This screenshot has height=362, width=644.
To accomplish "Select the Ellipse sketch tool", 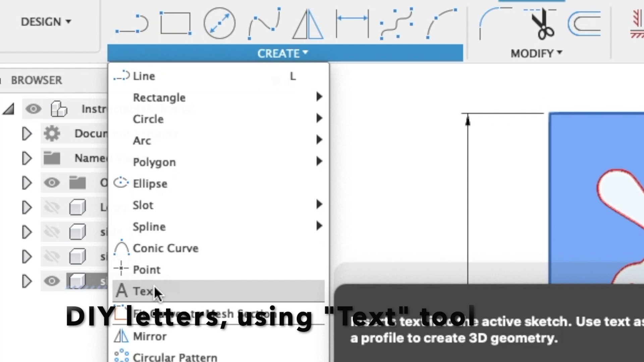I will (150, 183).
